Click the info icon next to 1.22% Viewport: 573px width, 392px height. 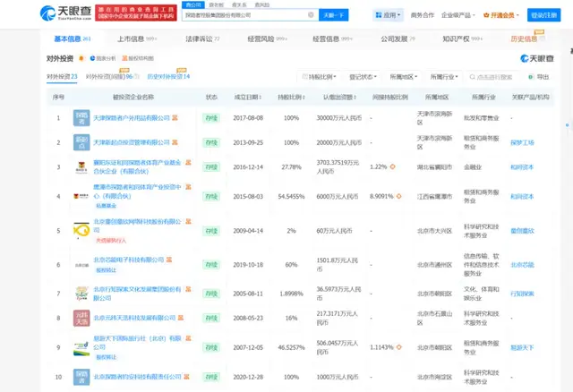click(392, 166)
